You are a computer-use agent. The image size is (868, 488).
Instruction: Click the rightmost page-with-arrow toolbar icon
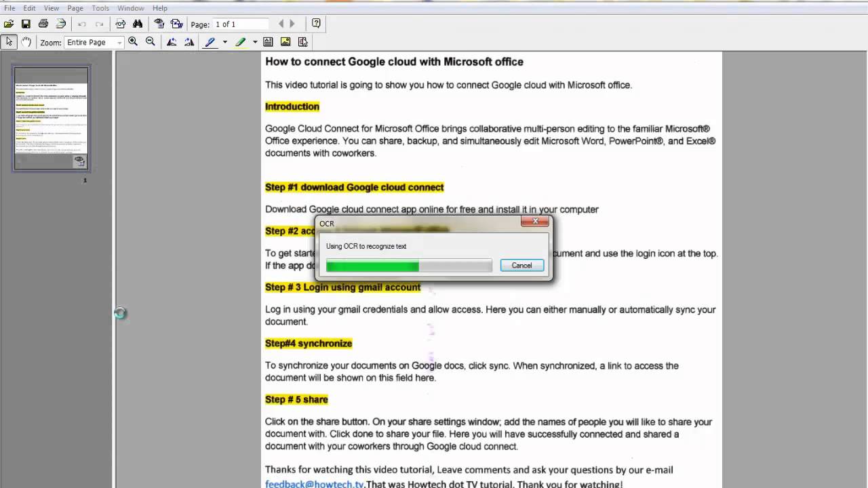(x=302, y=42)
